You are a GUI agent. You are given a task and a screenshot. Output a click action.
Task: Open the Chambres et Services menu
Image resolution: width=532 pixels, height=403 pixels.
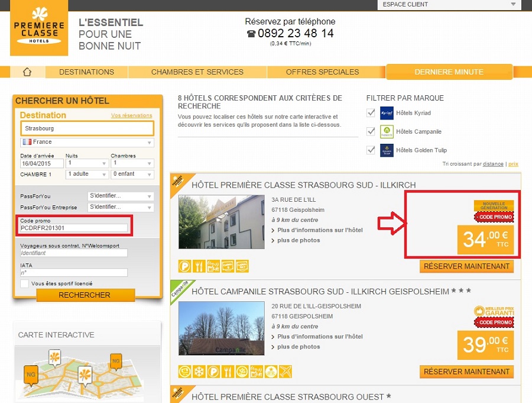pos(197,72)
